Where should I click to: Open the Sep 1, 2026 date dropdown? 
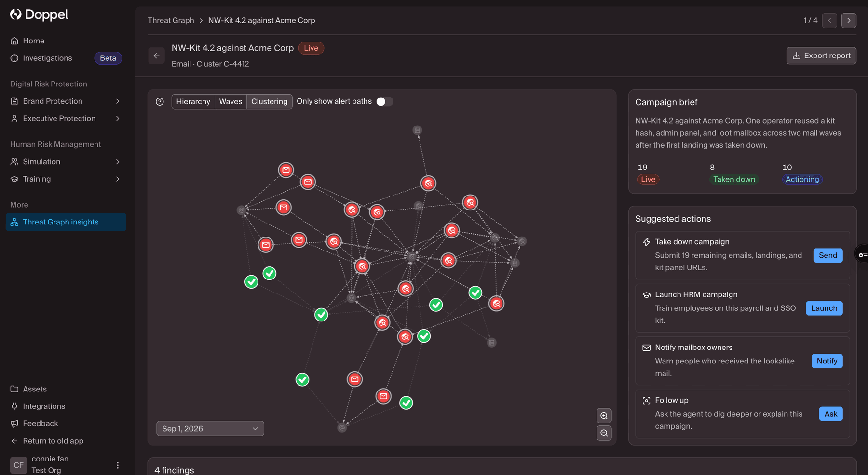(x=210, y=429)
